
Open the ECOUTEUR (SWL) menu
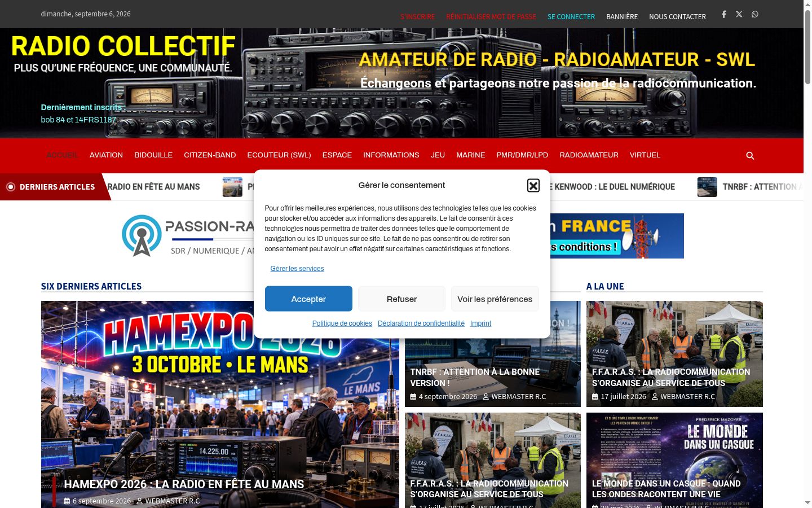(279, 155)
